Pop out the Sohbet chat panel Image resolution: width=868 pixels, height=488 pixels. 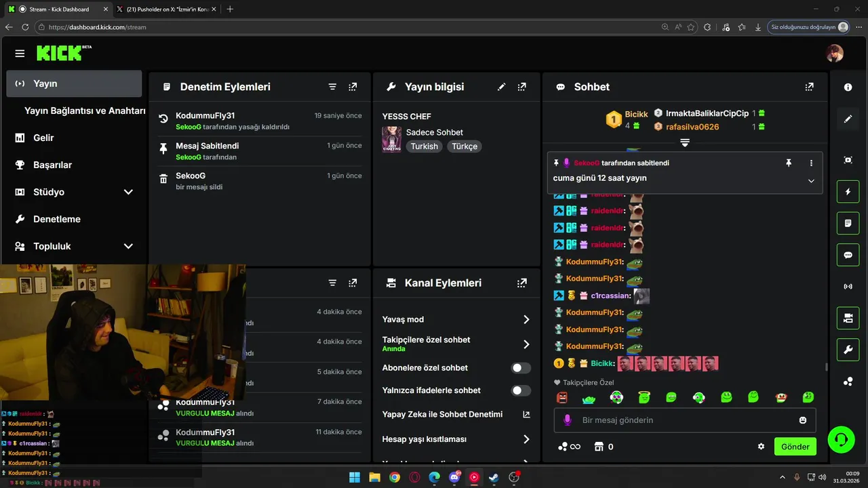click(809, 87)
